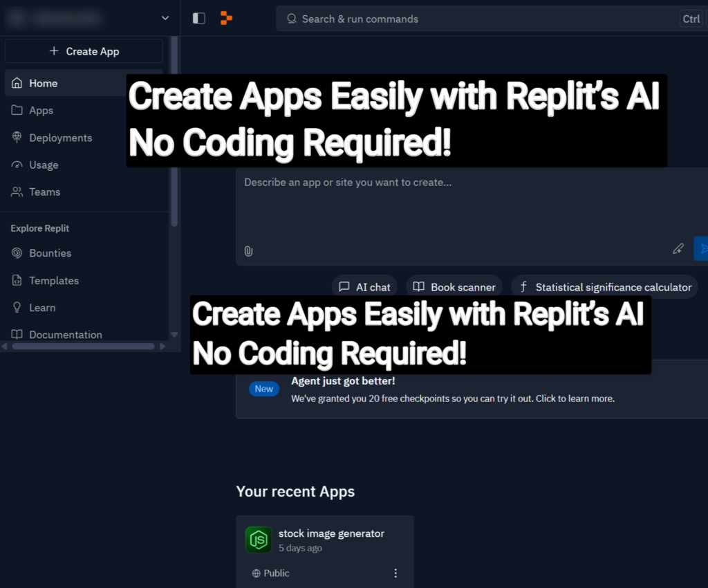Open stock image generator options menu

pyautogui.click(x=395, y=573)
